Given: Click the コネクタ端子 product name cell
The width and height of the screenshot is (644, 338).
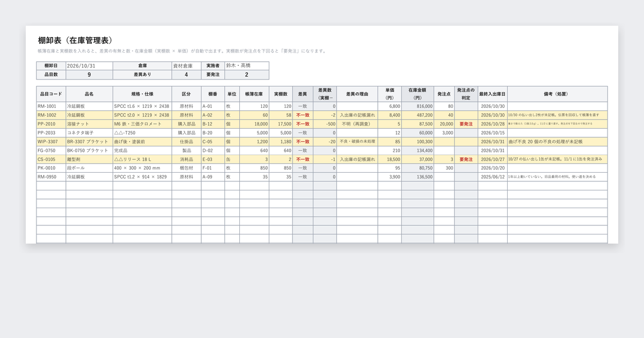Looking at the screenshot, I should pos(89,133).
